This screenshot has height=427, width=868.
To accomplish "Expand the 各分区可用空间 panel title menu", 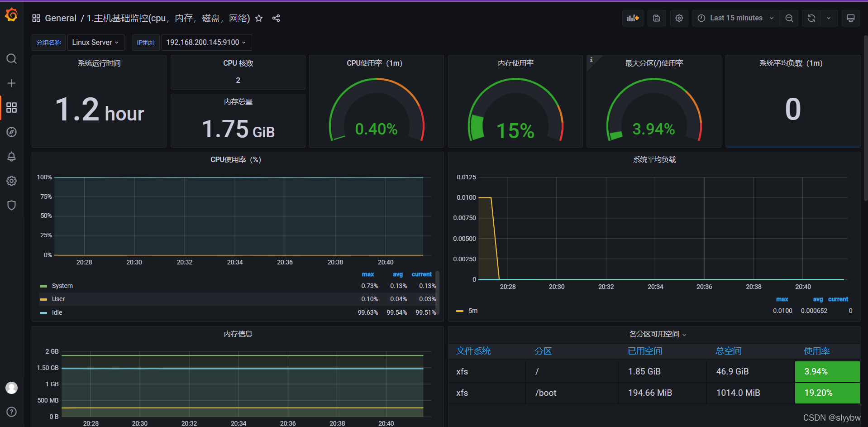I will 658,334.
